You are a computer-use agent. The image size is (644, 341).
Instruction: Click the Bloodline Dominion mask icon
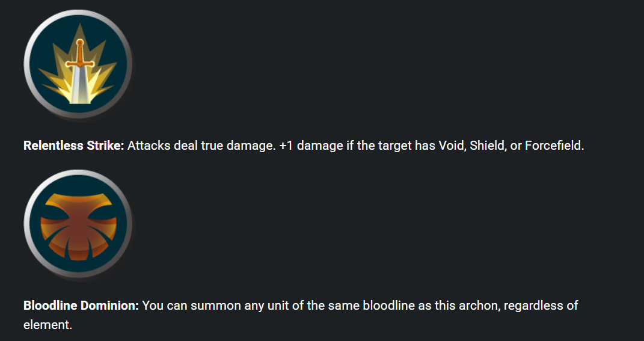click(x=78, y=224)
